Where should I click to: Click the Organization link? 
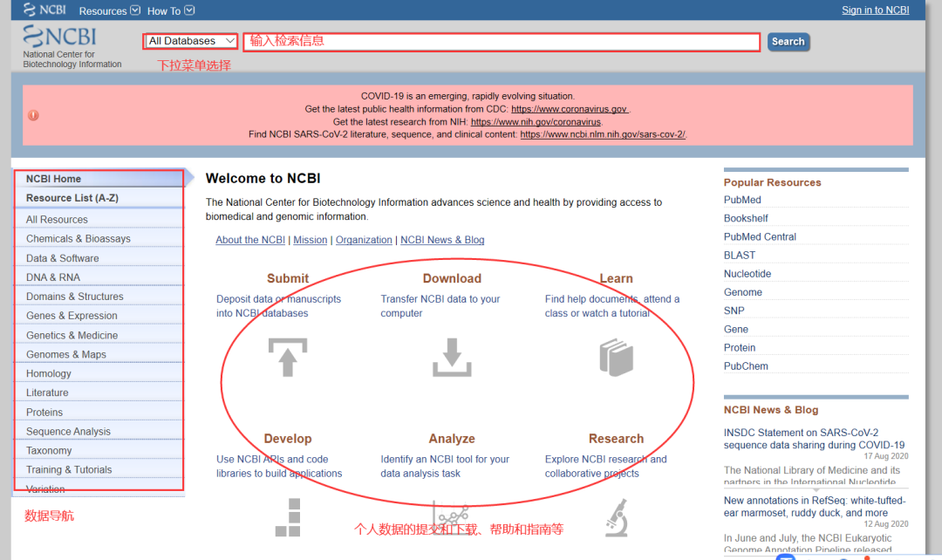(364, 240)
